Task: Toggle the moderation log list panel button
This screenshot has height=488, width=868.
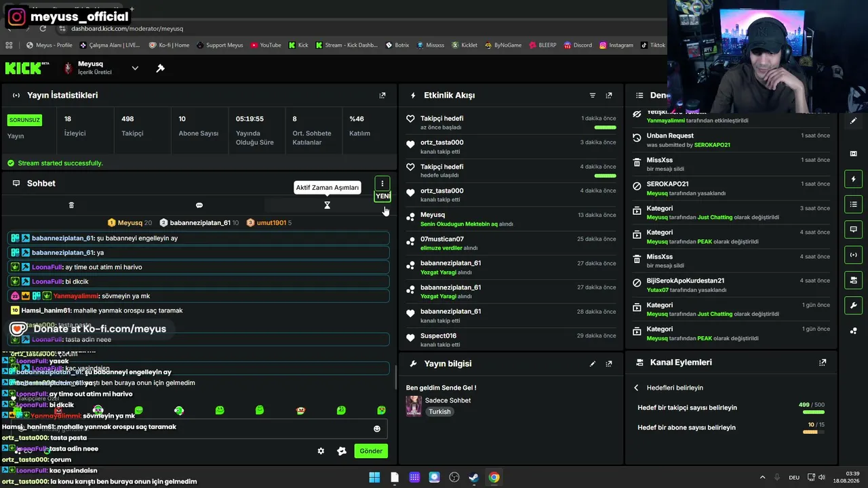Action: tap(853, 204)
